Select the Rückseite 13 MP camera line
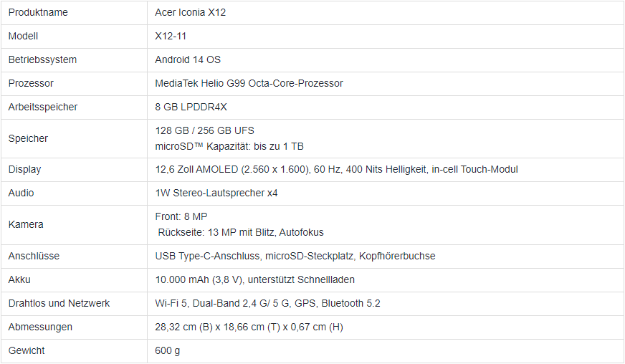 tap(241, 232)
